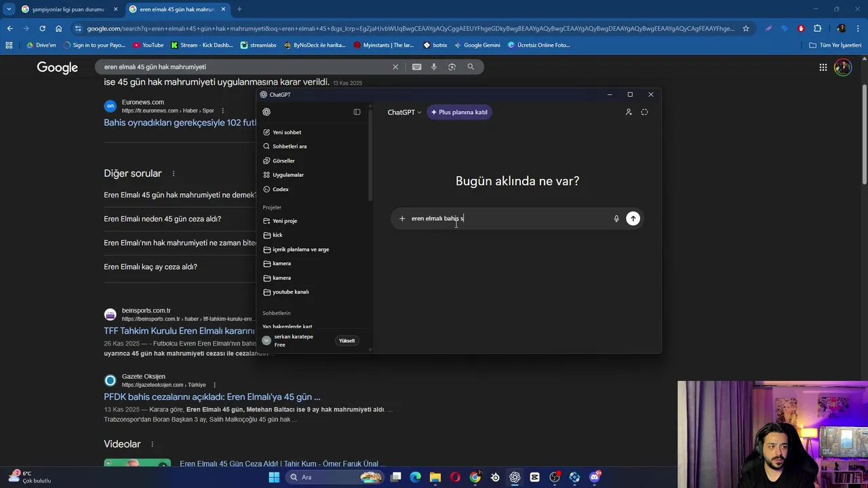The image size is (868, 488).
Task: Open video 'Eren Elmalı 45 Gün Ceza Aldı' link
Action: coord(283,464)
